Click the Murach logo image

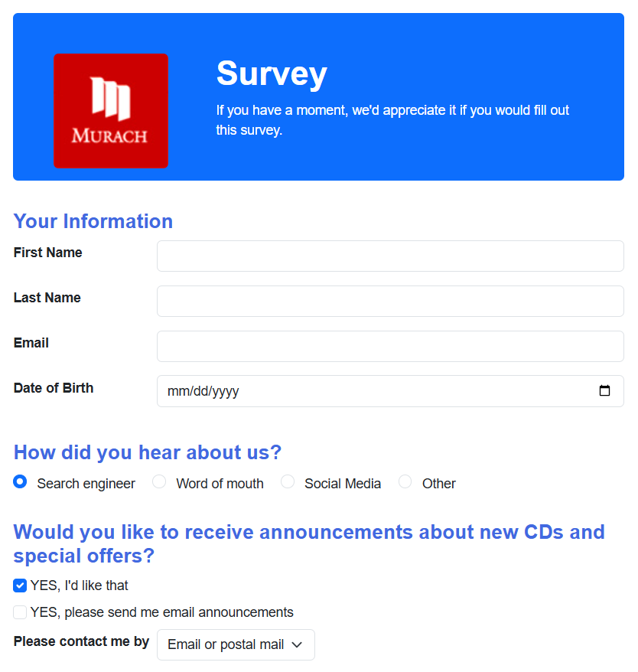click(111, 110)
